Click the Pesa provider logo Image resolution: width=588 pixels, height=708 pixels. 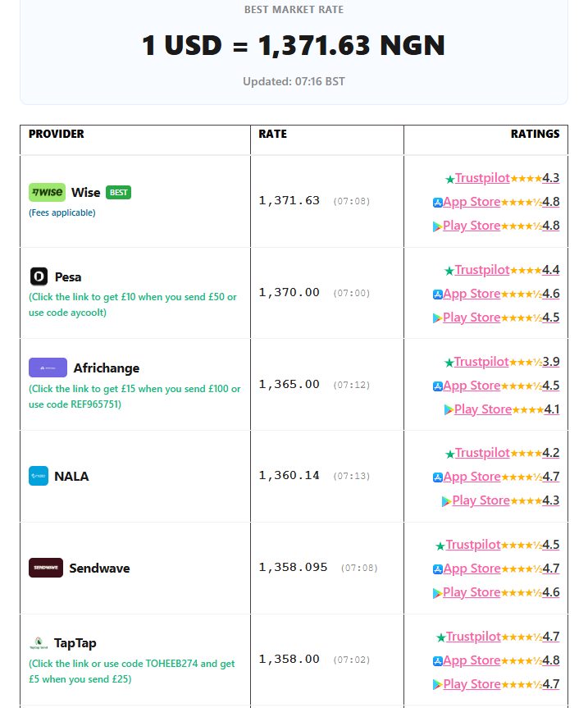[39, 276]
